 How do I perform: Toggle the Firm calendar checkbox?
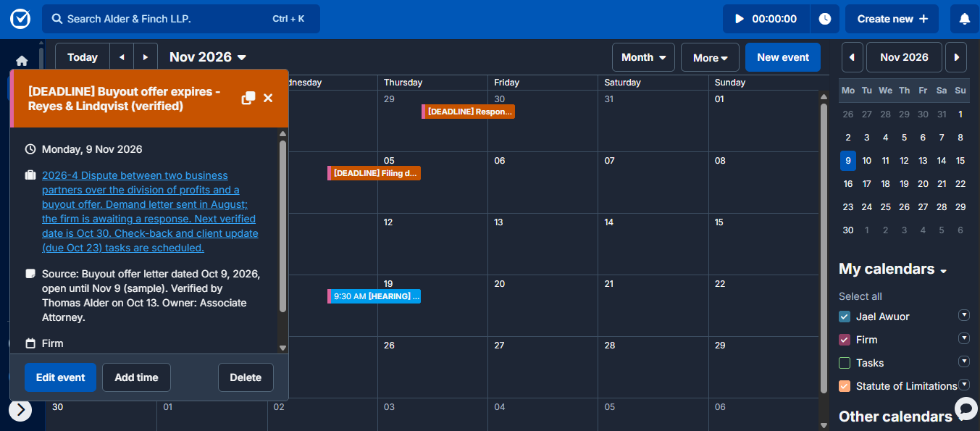(x=845, y=340)
